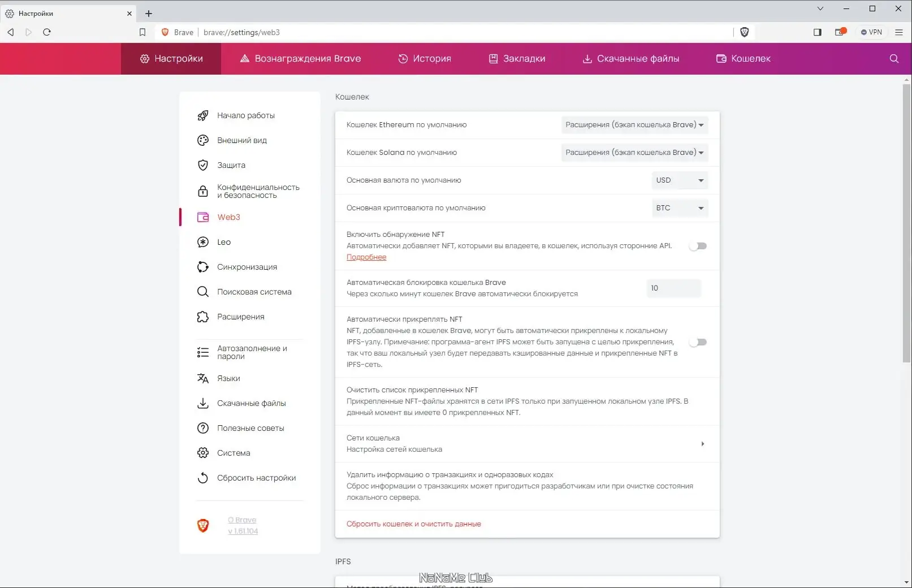The image size is (912, 588).
Task: Select the Защита settings section label
Action: [x=231, y=165]
